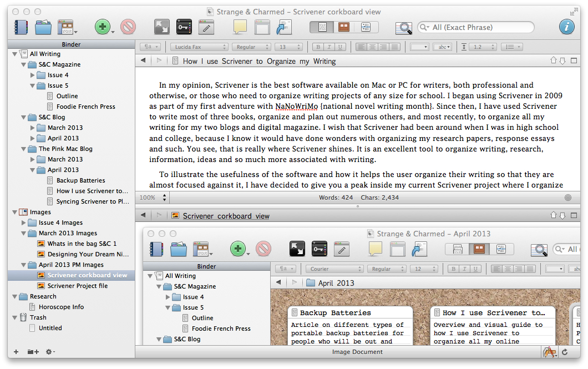
Task: Click the Backup Batteries index card thumbnail
Action: coord(350,326)
